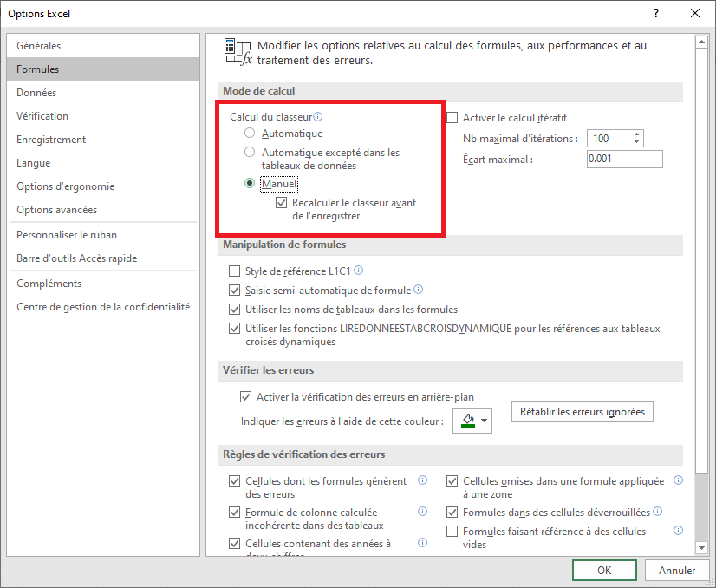
Task: Open the Options d'ergonomie category
Action: tap(103, 186)
